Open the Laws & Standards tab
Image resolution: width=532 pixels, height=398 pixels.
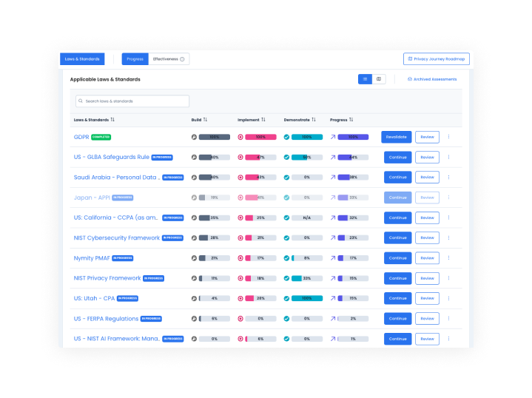tap(82, 59)
